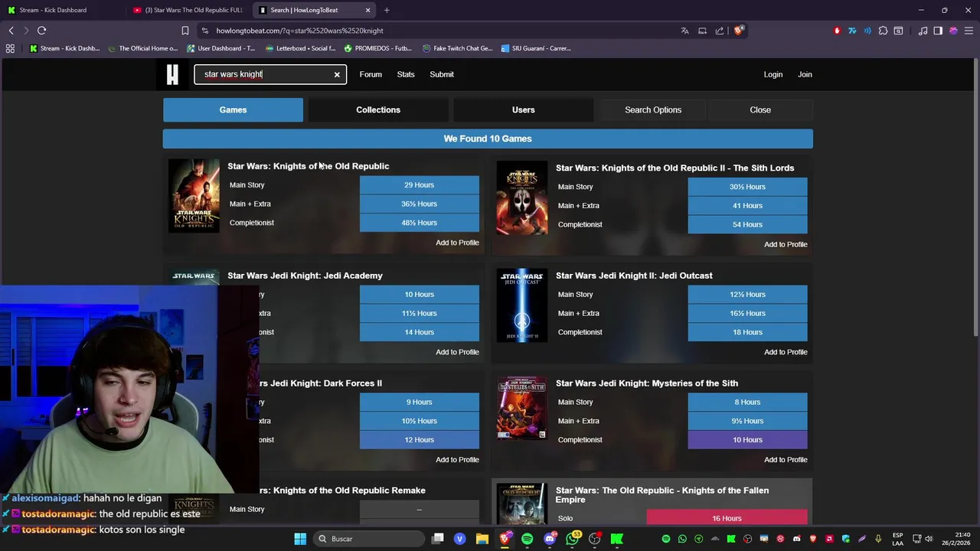Click the Login link

click(773, 74)
